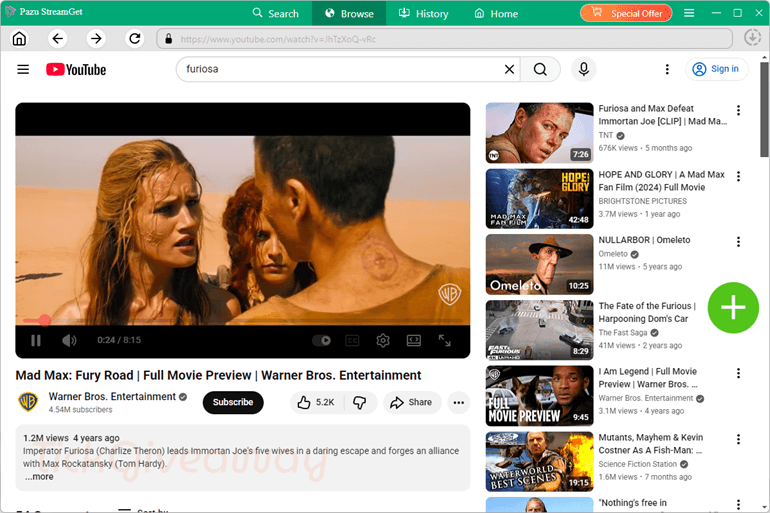
Task: Dislike this video
Action: click(360, 403)
